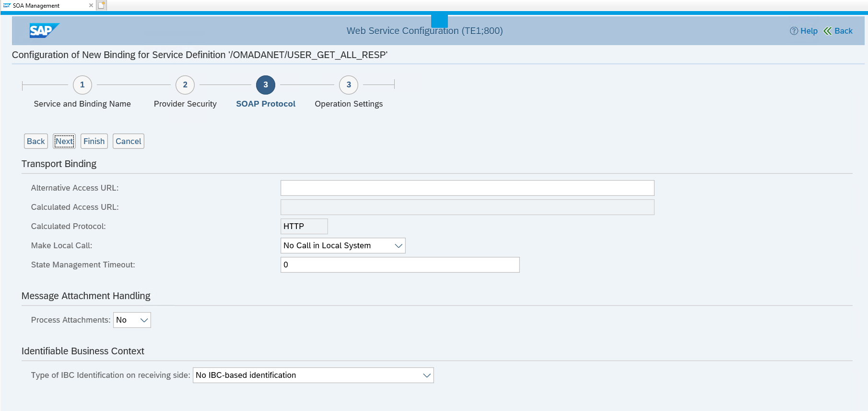Open the Process Attachments dropdown
Viewport: 868px width, 411px height.
pos(132,320)
